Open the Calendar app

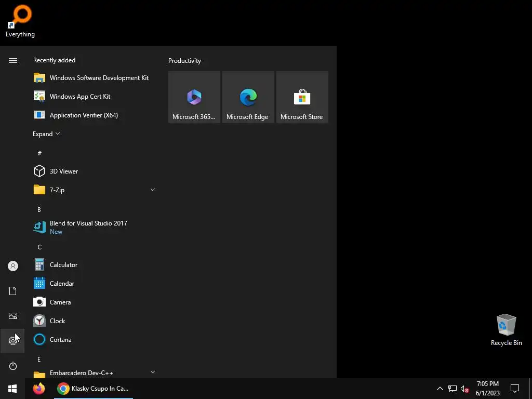[95, 283]
